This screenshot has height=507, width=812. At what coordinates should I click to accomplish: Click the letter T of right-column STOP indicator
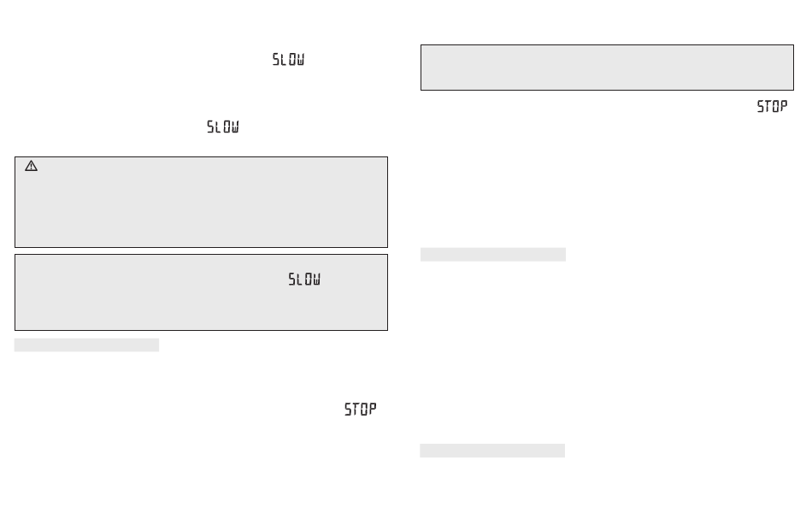click(x=768, y=106)
